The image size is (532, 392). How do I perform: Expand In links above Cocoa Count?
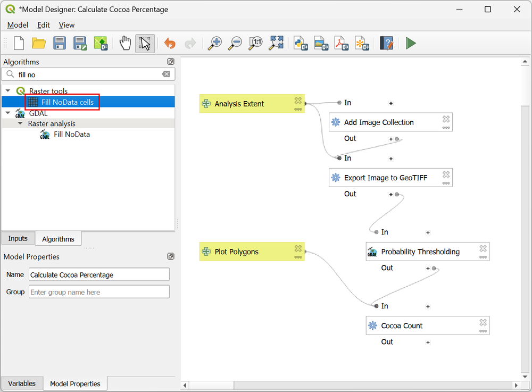pos(428,306)
